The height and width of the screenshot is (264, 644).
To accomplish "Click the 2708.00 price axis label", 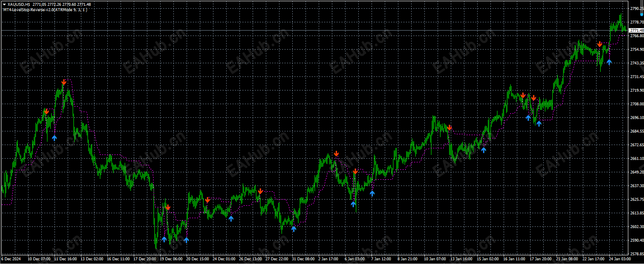I will (636, 104).
